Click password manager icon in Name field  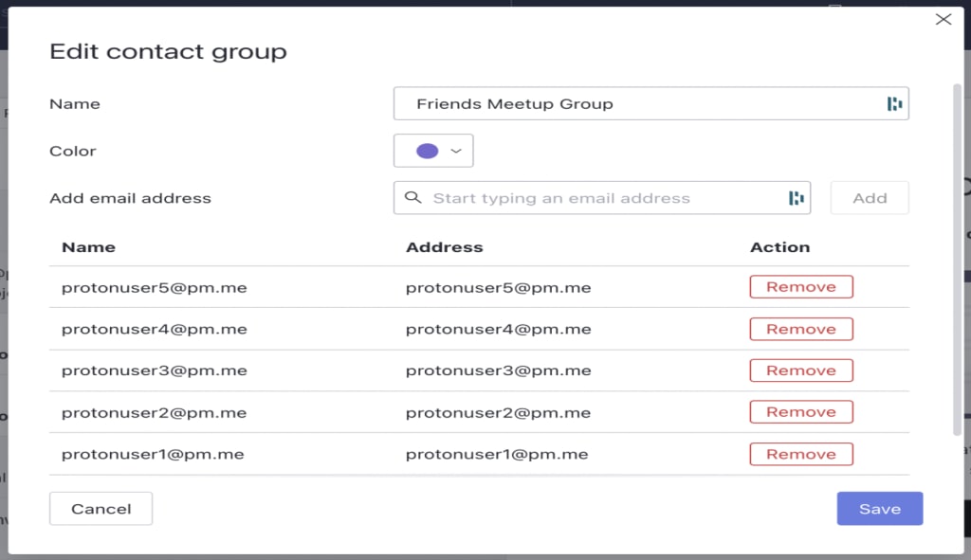coord(894,104)
